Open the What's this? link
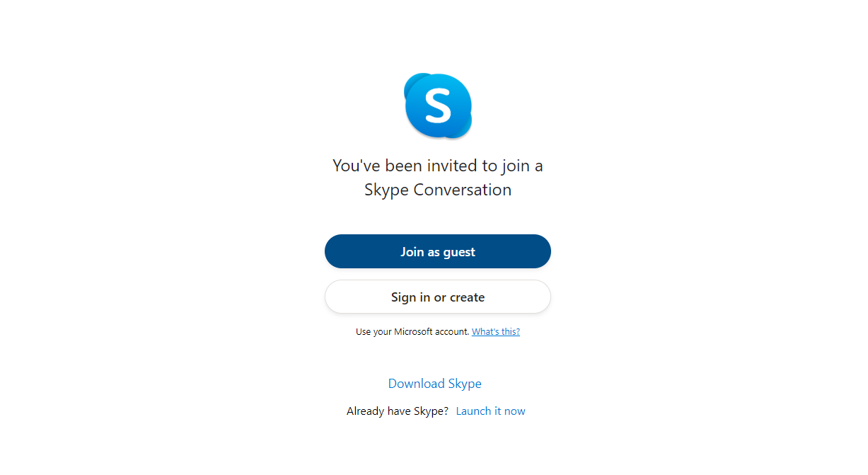 (x=495, y=331)
